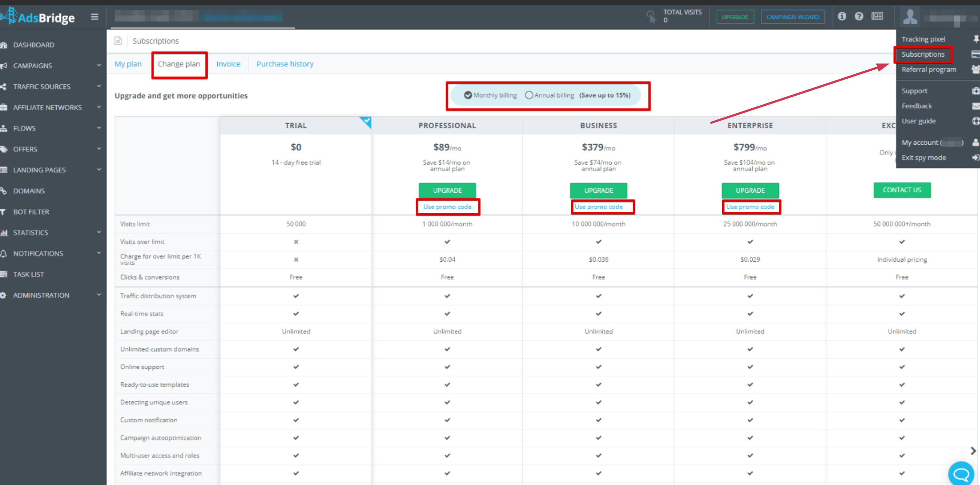Image resolution: width=980 pixels, height=485 pixels.
Task: Click Contact Us for the Exclusive plan
Action: [902, 190]
